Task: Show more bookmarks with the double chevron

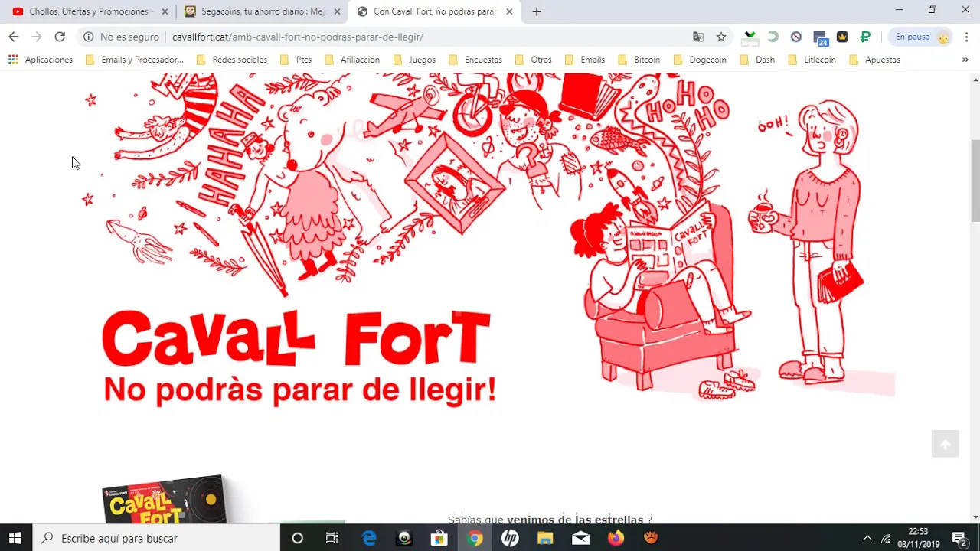Action: coord(965,60)
